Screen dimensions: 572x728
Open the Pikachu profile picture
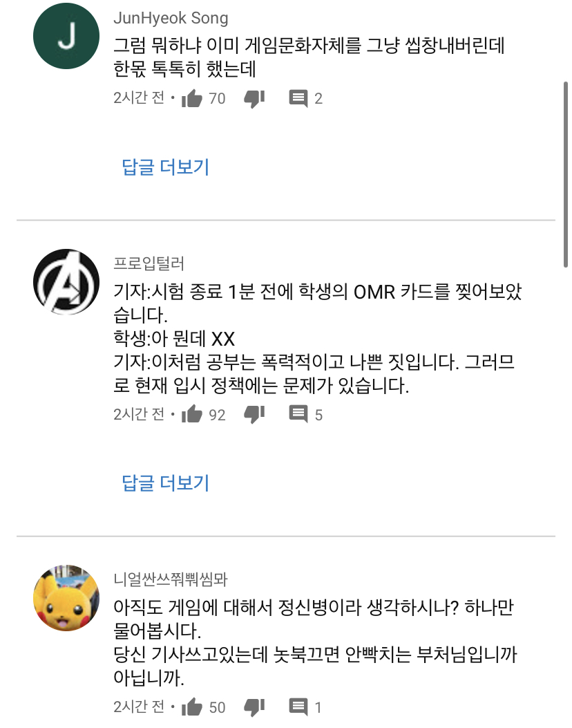(x=66, y=598)
